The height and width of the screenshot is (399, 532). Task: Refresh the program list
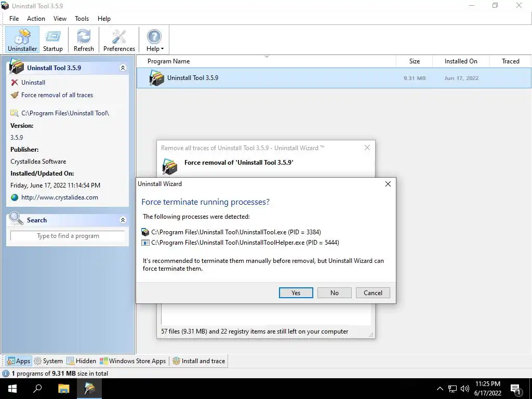click(84, 40)
